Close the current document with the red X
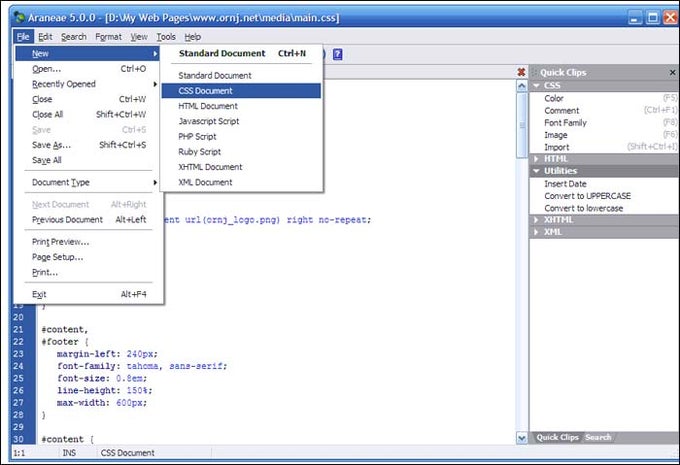 tap(522, 72)
